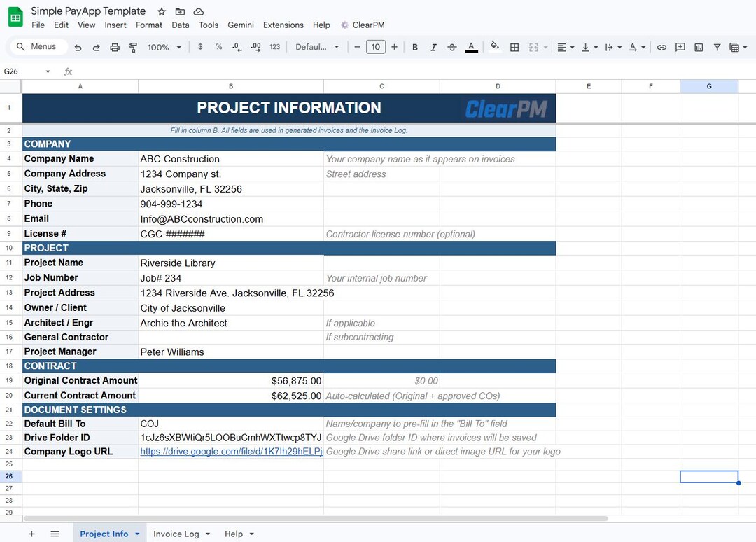The height and width of the screenshot is (542, 756).
Task: Insert chart icon in toolbar
Action: [699, 47]
